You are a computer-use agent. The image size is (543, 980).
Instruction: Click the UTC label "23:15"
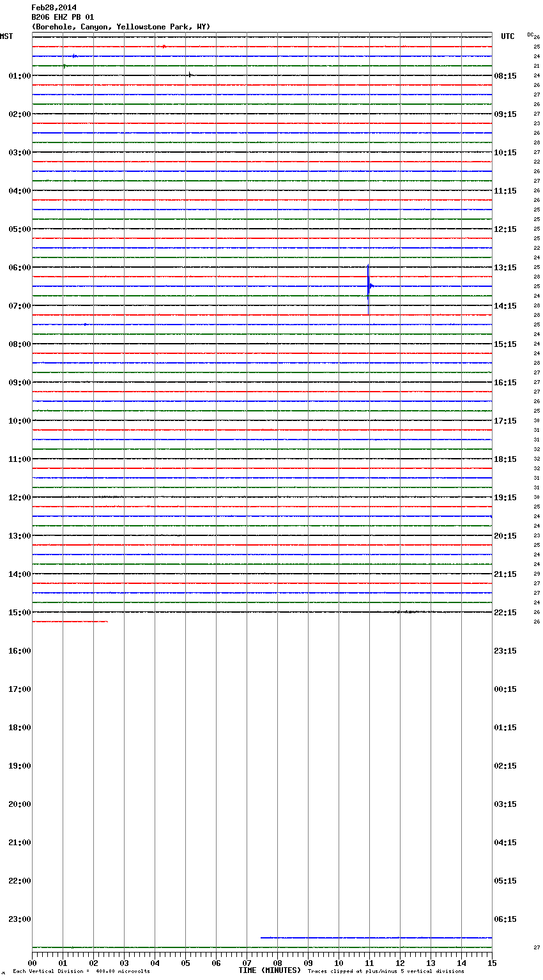click(x=505, y=651)
